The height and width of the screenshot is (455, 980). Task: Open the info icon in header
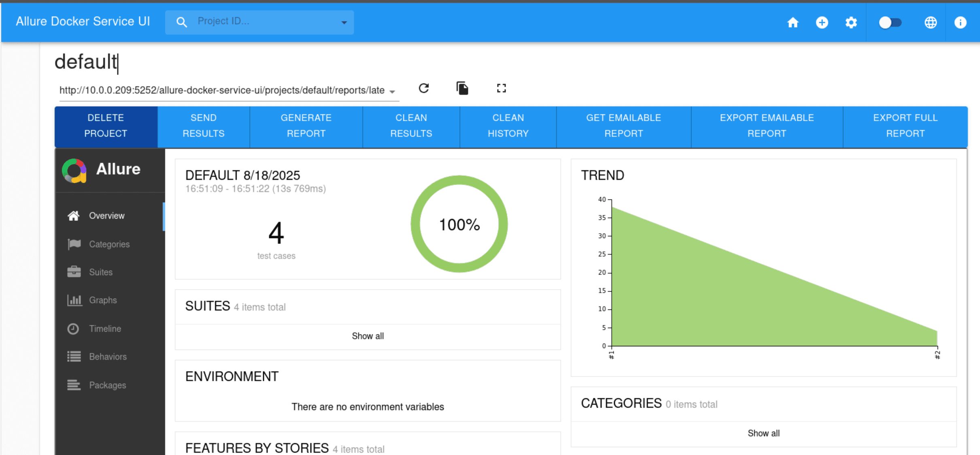[x=960, y=22]
